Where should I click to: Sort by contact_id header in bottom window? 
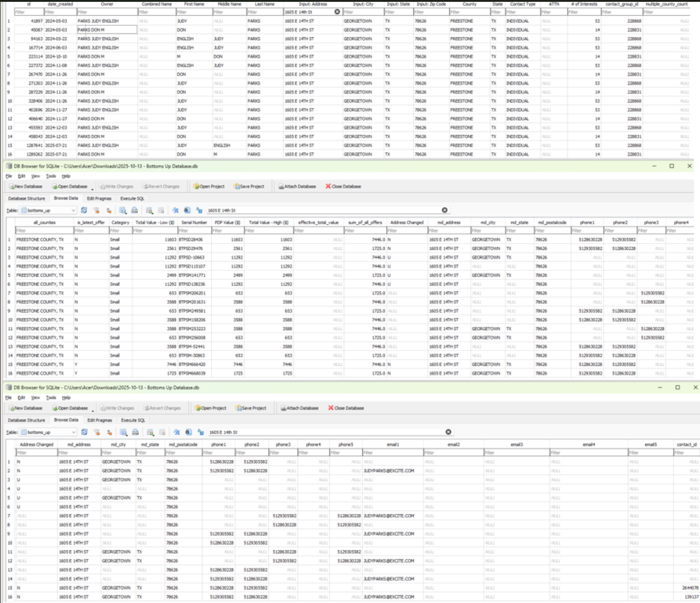tap(686, 445)
